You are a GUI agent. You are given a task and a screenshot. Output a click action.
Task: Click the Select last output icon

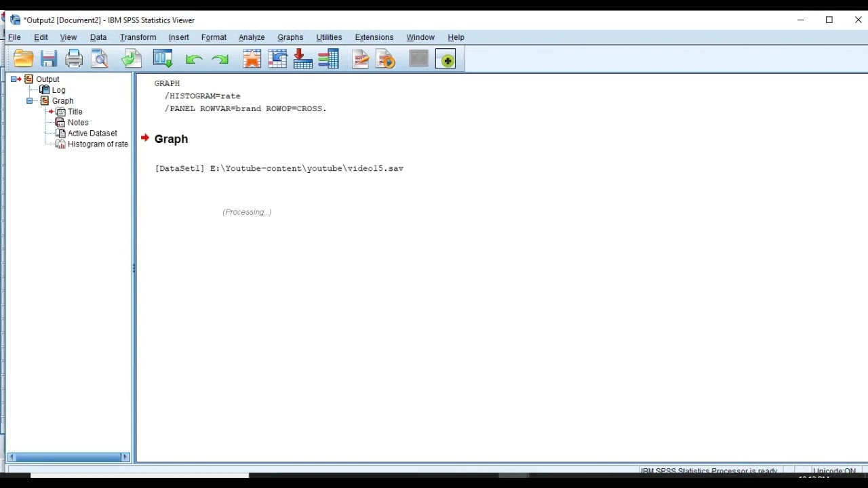pos(361,59)
